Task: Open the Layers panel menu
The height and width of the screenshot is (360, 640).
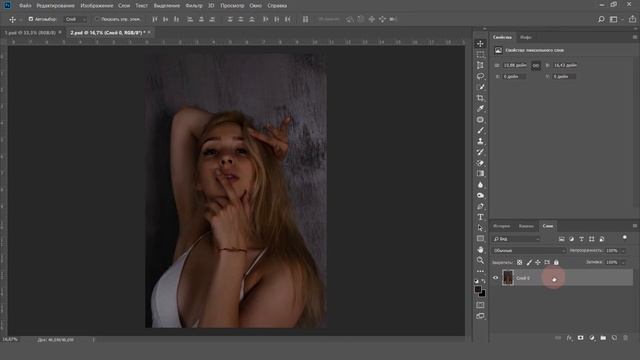Action: tap(635, 226)
